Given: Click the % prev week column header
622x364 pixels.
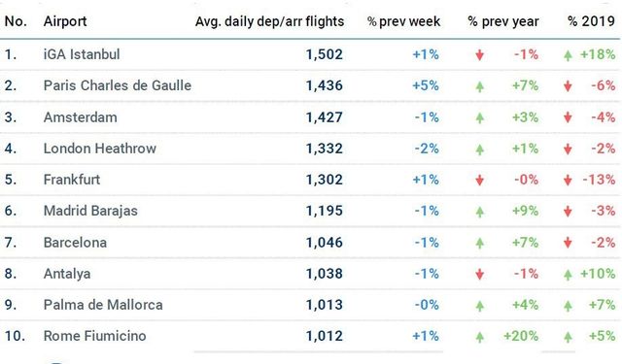Looking at the screenshot, I should pos(403,21).
